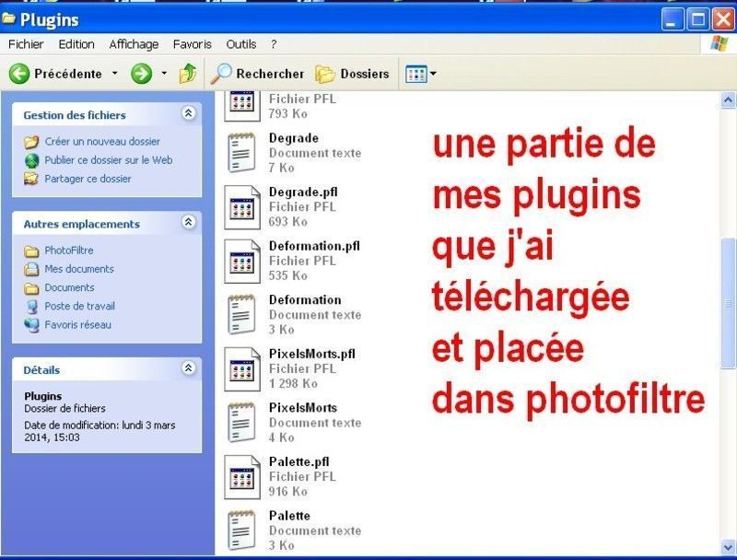Image resolution: width=737 pixels, height=560 pixels.
Task: Collapse the Détails panel
Action: [189, 367]
